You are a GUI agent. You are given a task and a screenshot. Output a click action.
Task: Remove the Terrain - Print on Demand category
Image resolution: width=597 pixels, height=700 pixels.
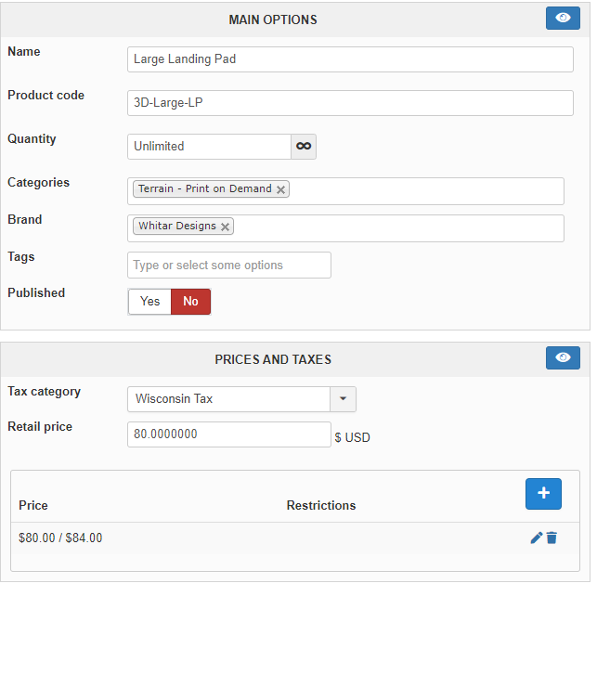(x=280, y=189)
